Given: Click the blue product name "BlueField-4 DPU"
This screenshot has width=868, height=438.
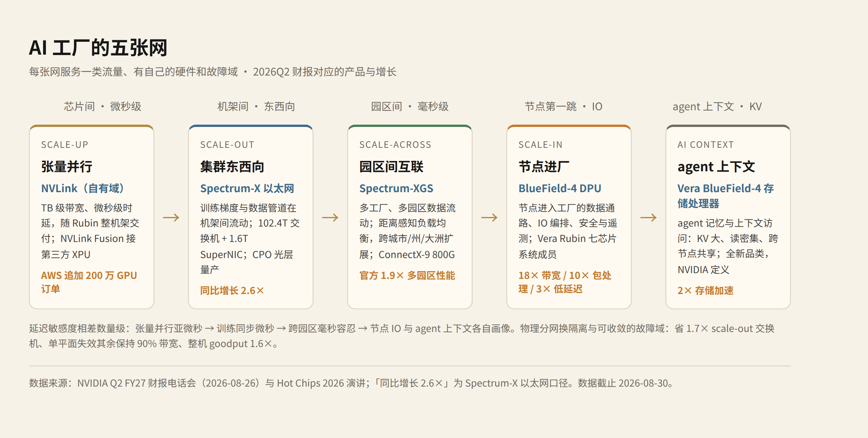Looking at the screenshot, I should click(560, 188).
